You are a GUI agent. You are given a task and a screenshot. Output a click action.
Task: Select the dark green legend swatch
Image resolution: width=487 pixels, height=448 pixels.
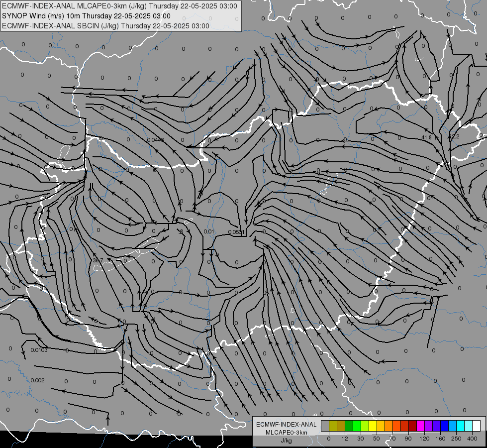(349, 426)
